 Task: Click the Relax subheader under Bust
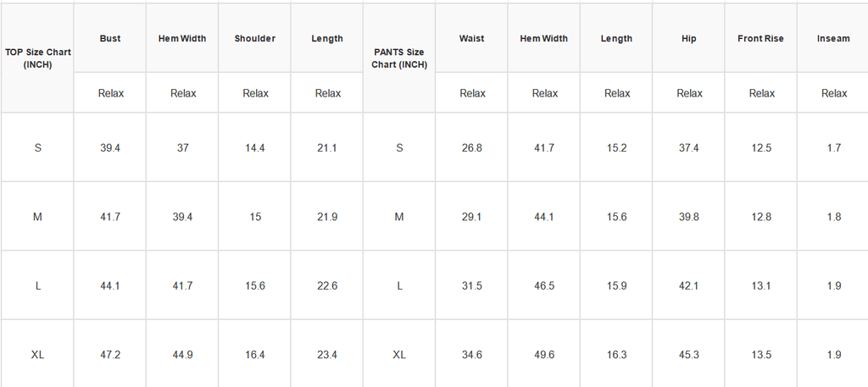click(111, 93)
